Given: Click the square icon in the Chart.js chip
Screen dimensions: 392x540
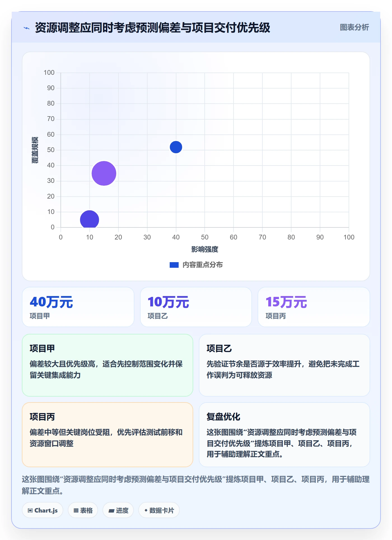Looking at the screenshot, I should [30, 511].
